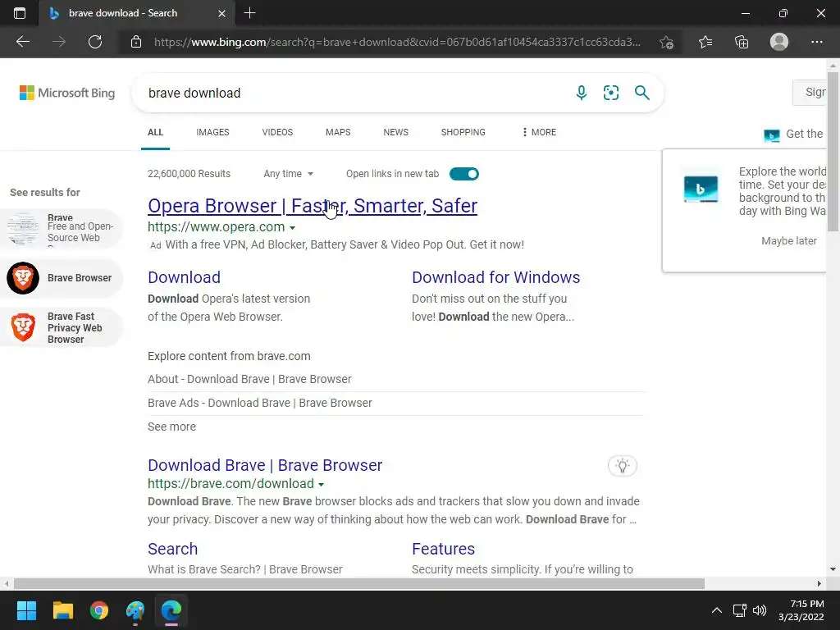Click the vertical scrollbar thumb
Viewport: 840px width, 630px height.
point(833,151)
